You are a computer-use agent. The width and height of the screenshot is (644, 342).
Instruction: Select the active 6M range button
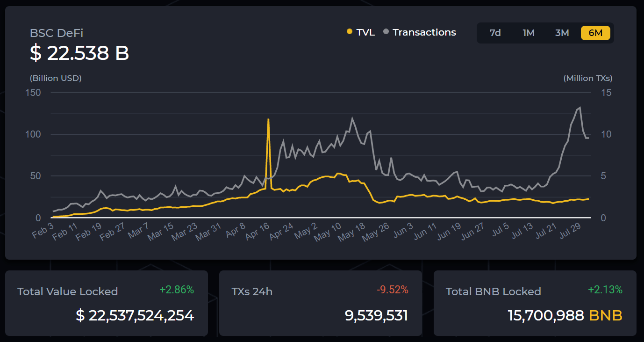click(x=595, y=33)
